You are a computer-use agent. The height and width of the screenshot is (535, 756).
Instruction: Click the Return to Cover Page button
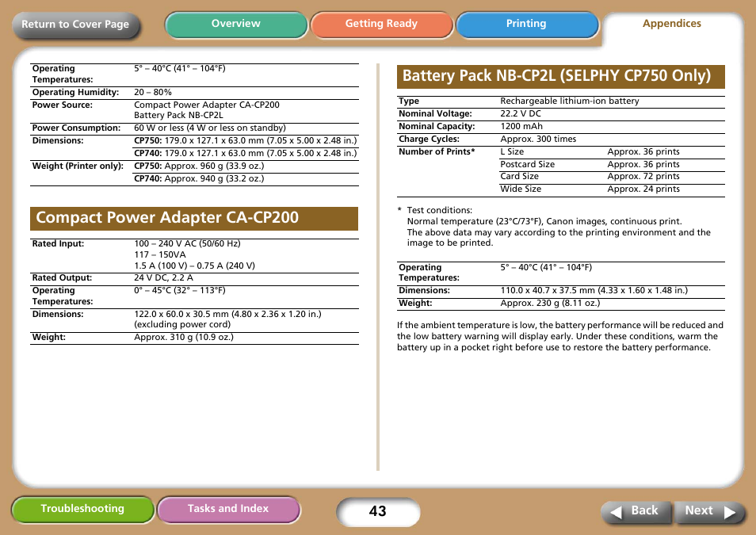point(76,25)
